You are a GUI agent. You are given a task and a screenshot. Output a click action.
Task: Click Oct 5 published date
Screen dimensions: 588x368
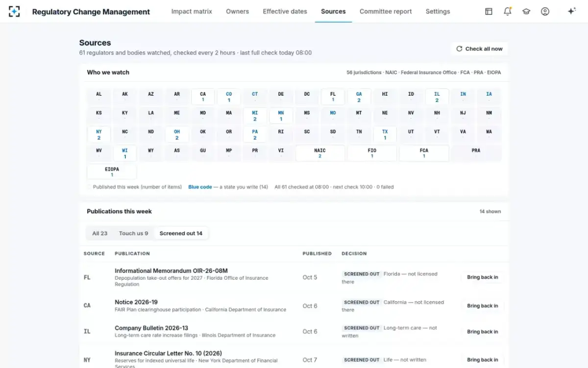tap(310, 277)
